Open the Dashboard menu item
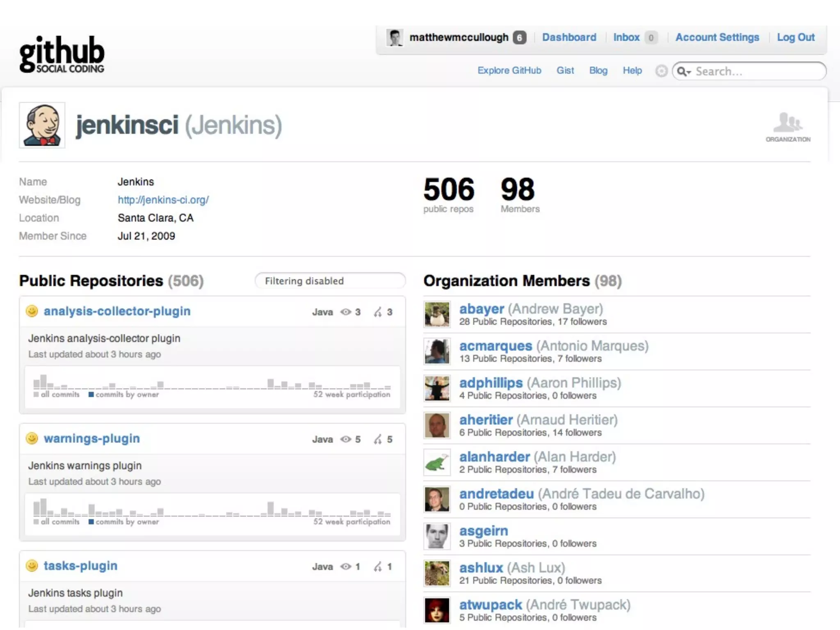Image resolution: width=840 pixels, height=630 pixels. tap(569, 37)
